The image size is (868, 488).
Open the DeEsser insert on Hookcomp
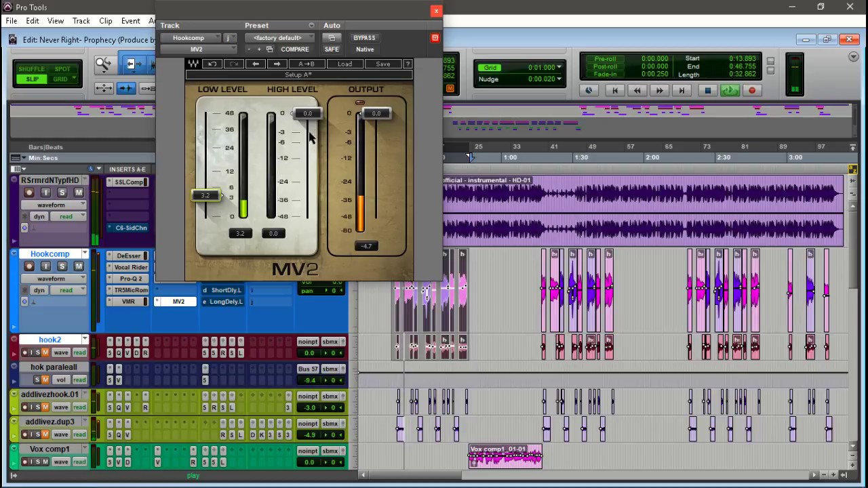[127, 256]
